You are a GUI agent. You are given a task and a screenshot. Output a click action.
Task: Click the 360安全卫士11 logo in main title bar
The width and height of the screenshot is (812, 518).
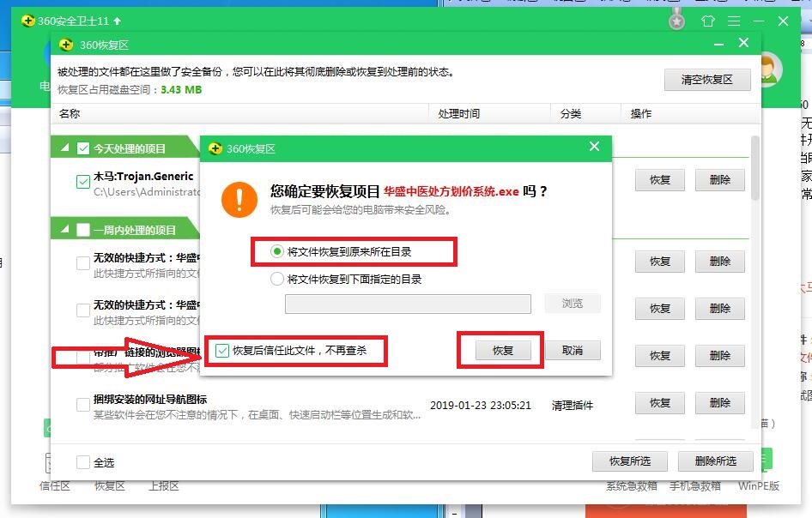pos(27,21)
